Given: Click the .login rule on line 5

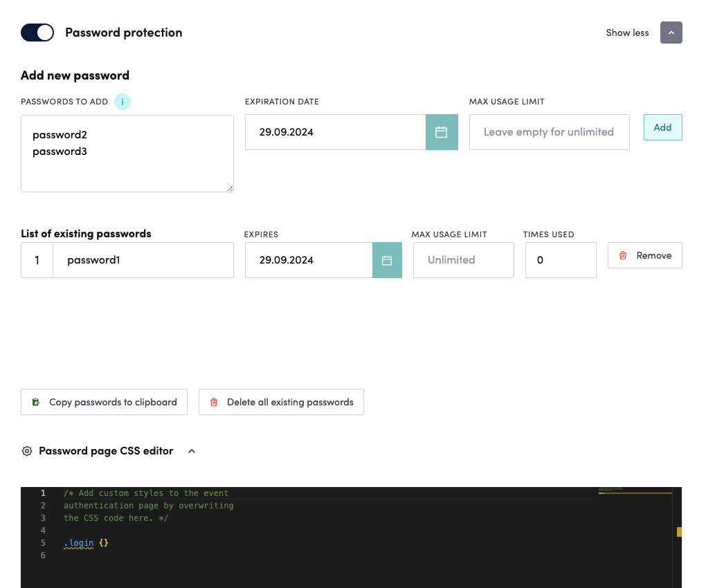Looking at the screenshot, I should pyautogui.click(x=78, y=542).
